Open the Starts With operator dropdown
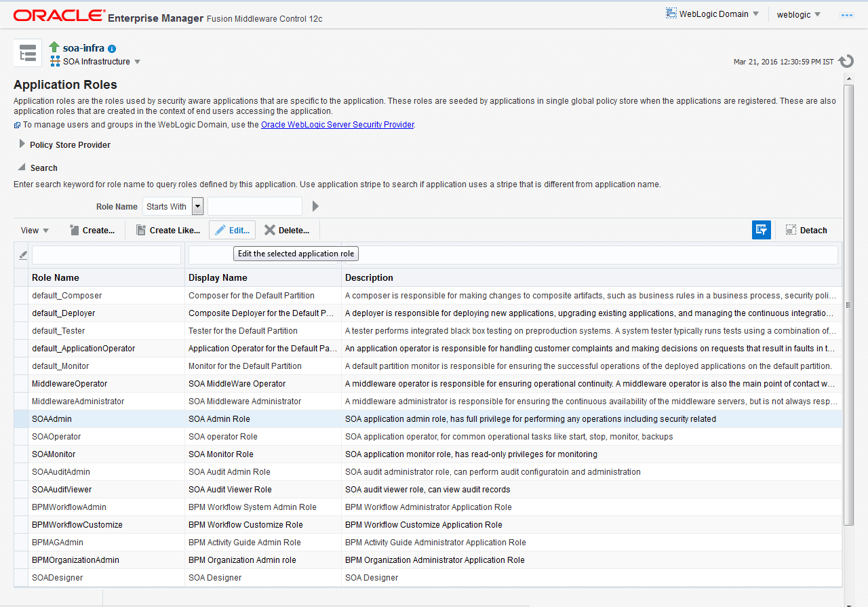Screen dimensions: 868x607 tap(197, 206)
